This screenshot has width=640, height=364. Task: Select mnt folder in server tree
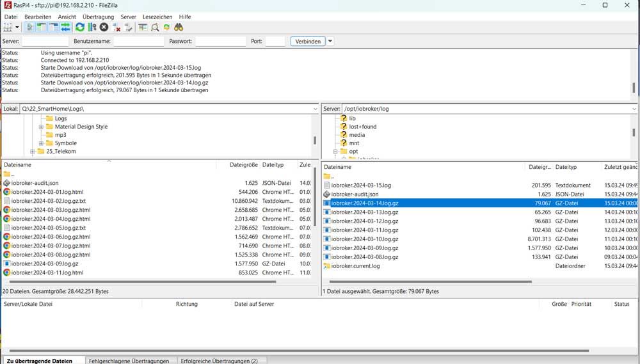[x=354, y=143]
